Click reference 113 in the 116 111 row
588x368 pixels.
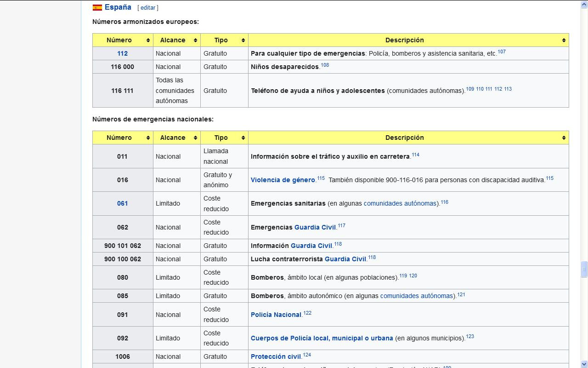[x=508, y=89]
